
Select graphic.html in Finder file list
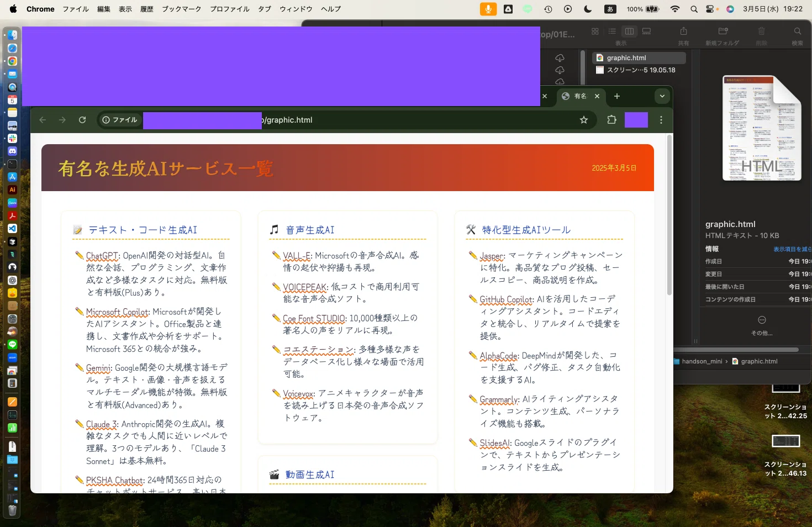pyautogui.click(x=639, y=58)
